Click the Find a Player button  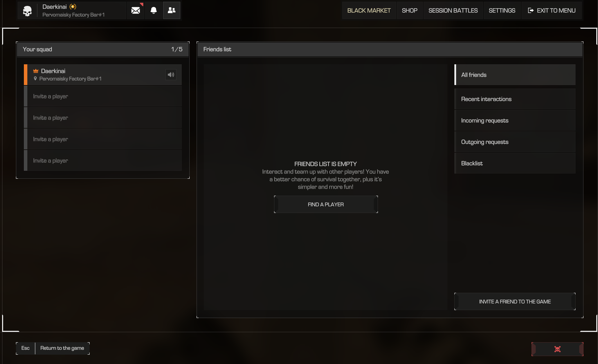326,204
